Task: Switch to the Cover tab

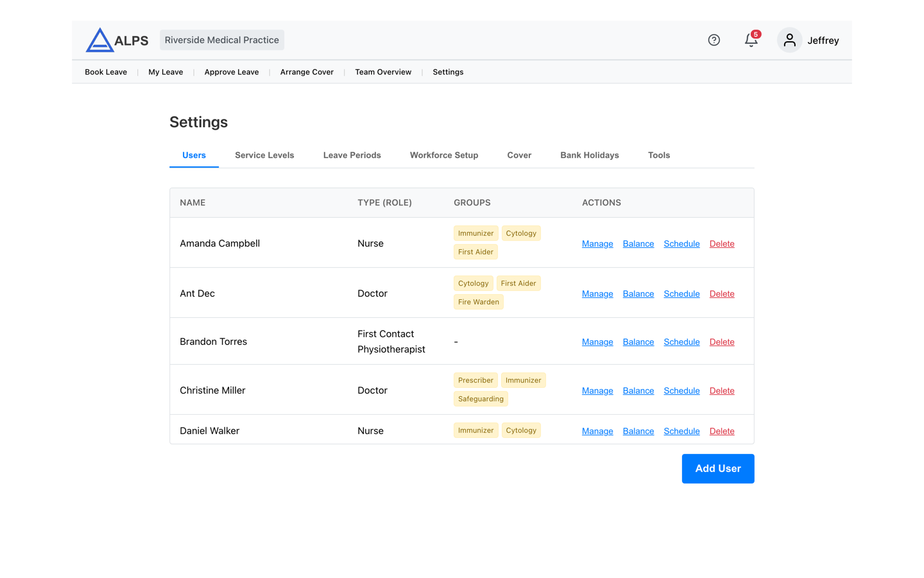Action: pyautogui.click(x=519, y=155)
